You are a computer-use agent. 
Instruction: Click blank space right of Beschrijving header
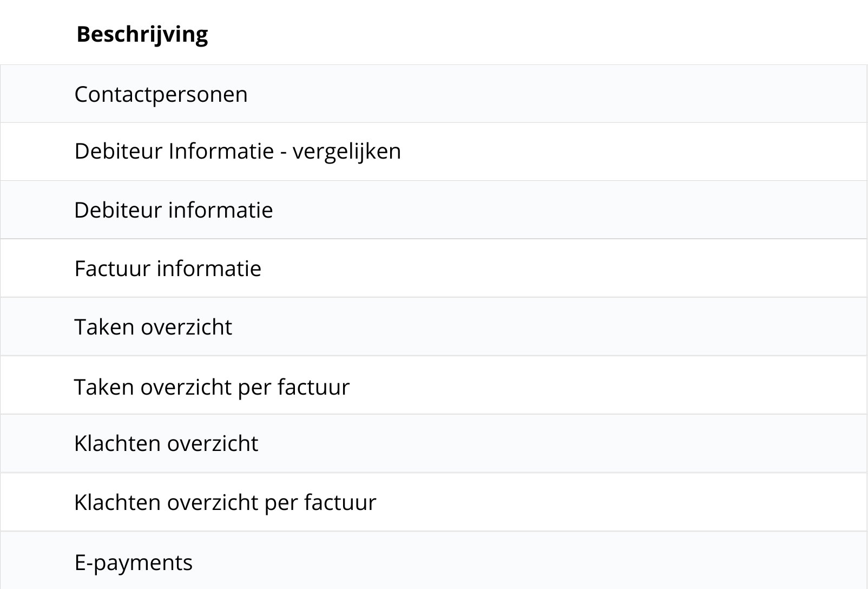point(541,34)
